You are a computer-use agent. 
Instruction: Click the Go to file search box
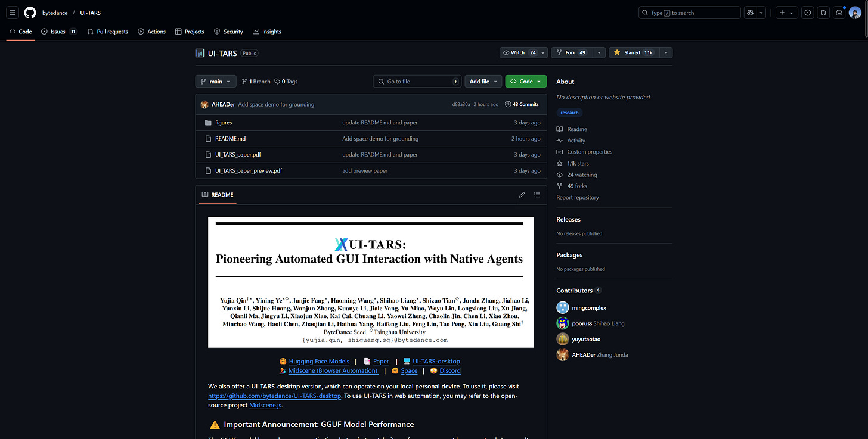click(x=417, y=82)
